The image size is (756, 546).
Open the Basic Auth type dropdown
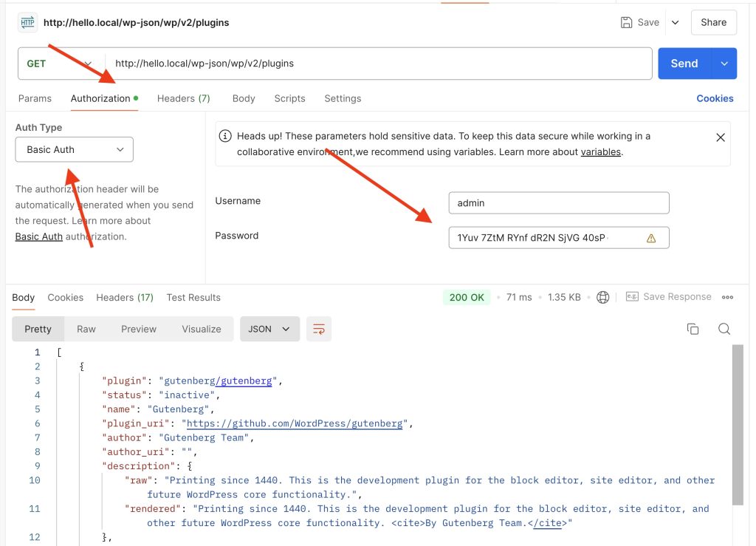(x=75, y=149)
